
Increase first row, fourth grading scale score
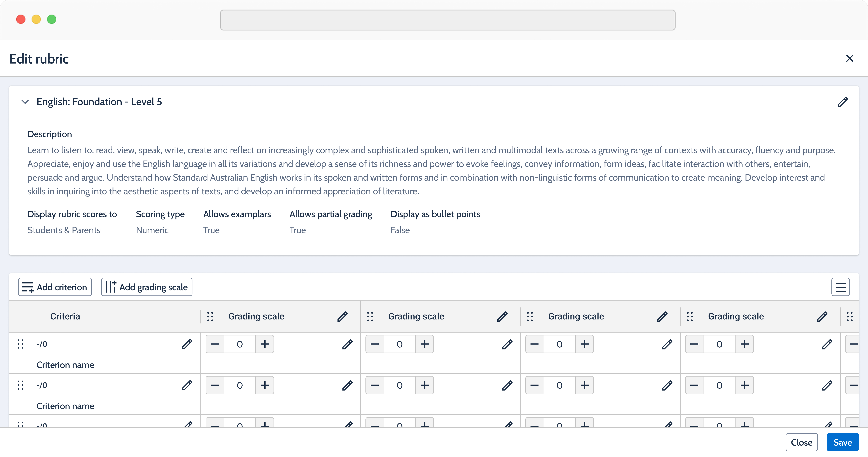(x=744, y=344)
